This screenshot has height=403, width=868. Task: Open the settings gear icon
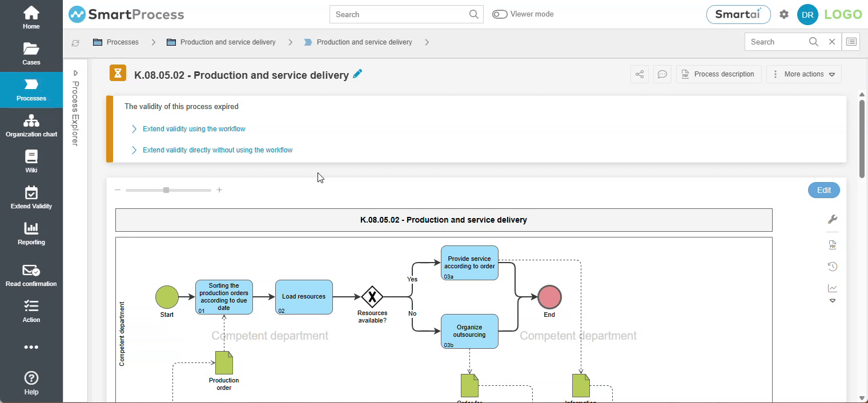[x=784, y=14]
